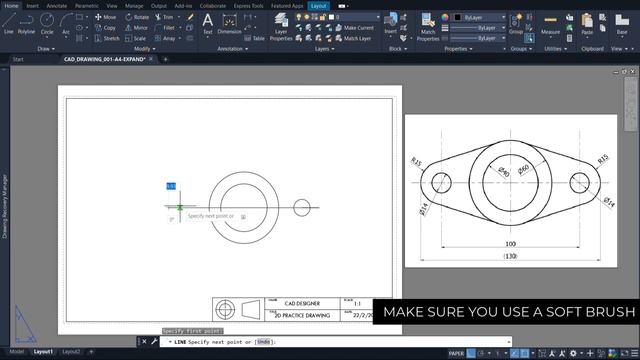The height and width of the screenshot is (360, 640).
Task: Activate the Mirror tool
Action: [x=136, y=28]
